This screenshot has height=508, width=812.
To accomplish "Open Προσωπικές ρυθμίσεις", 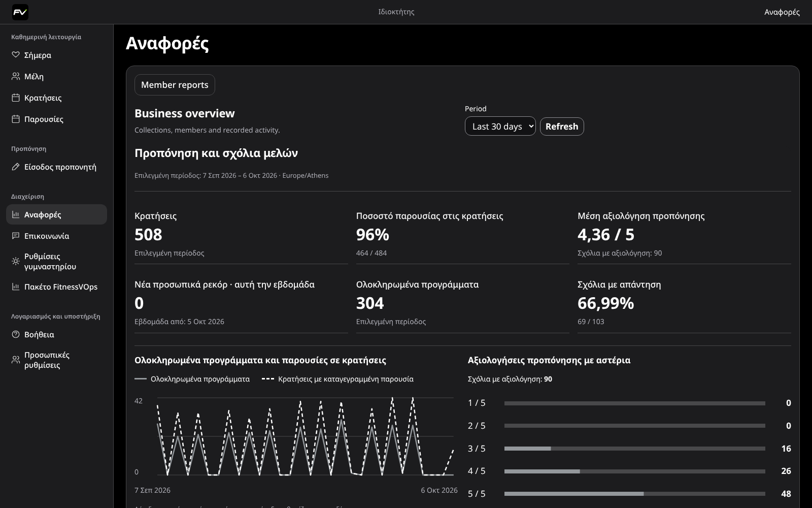I will [56, 360].
